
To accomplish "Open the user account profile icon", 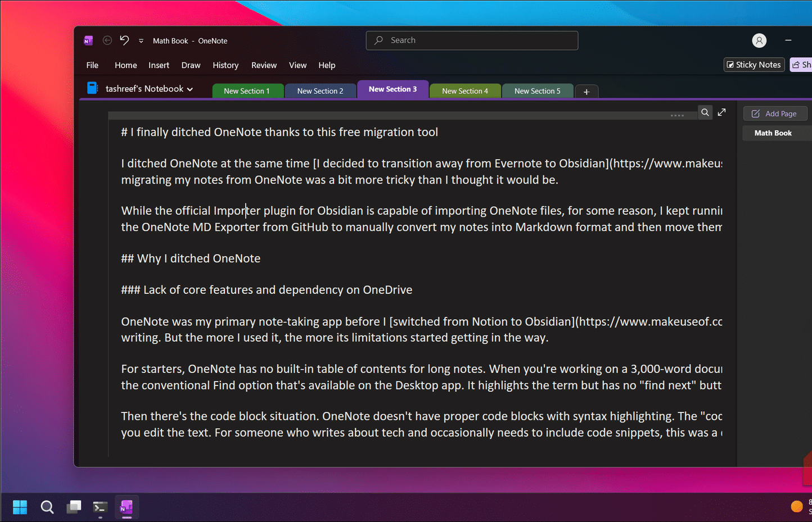I will (x=759, y=40).
